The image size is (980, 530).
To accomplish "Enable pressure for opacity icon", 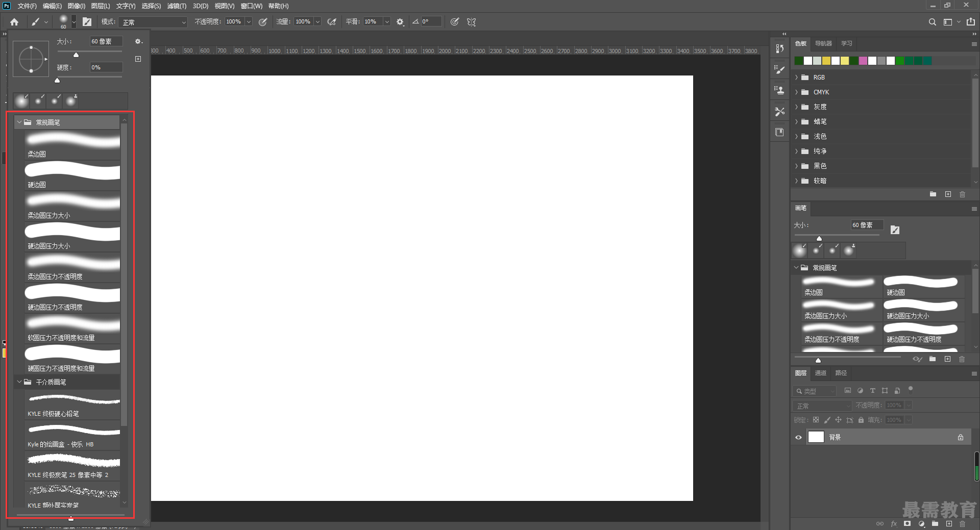I will point(263,22).
